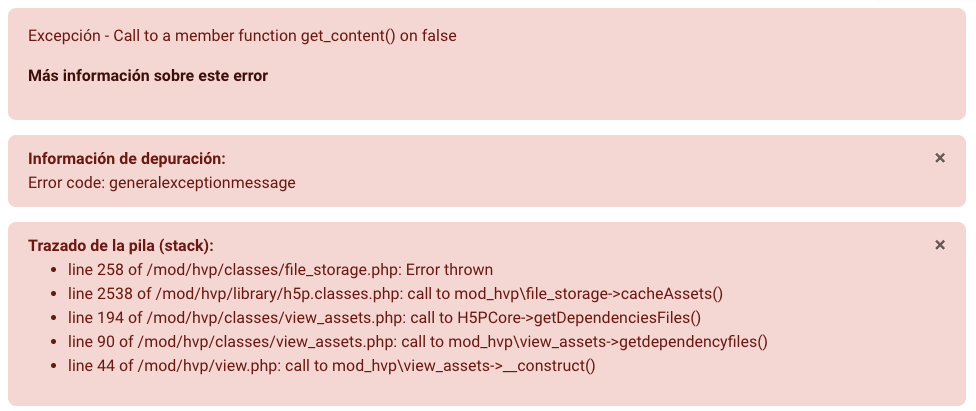Dismiss the 'Información de depuración' alert with its X
This screenshot has width=976, height=411.
coord(940,158)
